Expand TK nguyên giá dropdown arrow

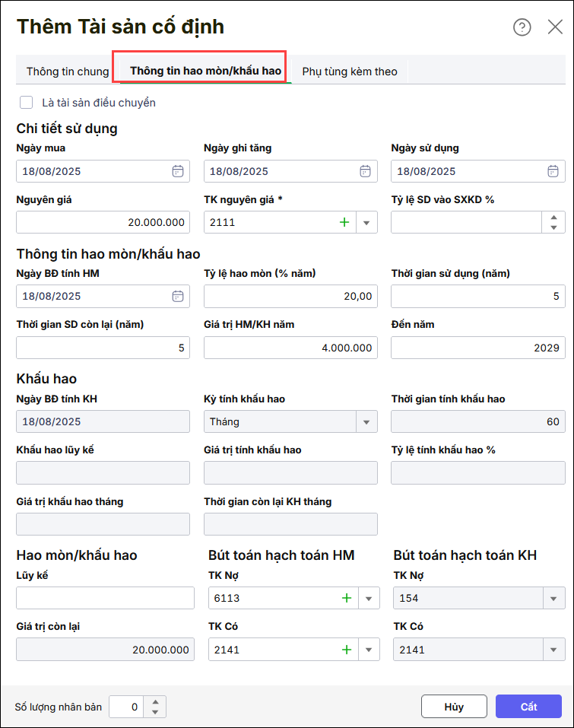click(366, 222)
